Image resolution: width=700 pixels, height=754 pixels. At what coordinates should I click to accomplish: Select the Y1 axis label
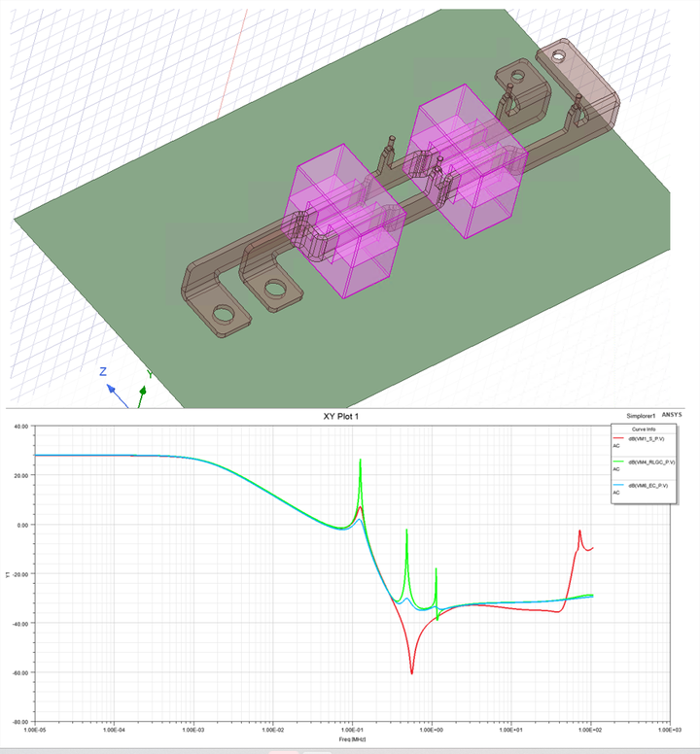[x=7, y=574]
